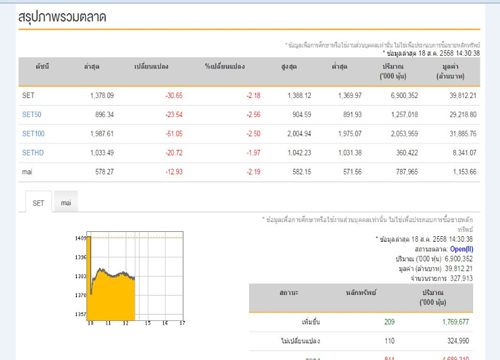Select SET100 percent change -2.50

pos(253,134)
